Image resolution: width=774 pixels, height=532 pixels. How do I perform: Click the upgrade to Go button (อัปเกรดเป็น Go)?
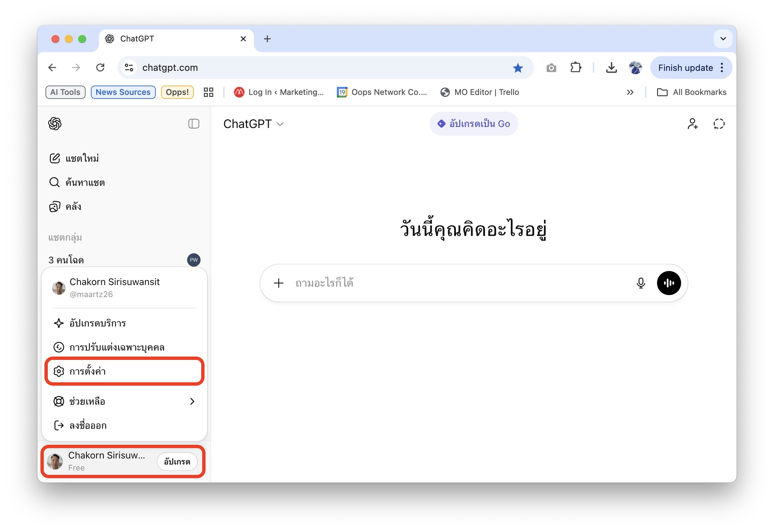coord(474,124)
